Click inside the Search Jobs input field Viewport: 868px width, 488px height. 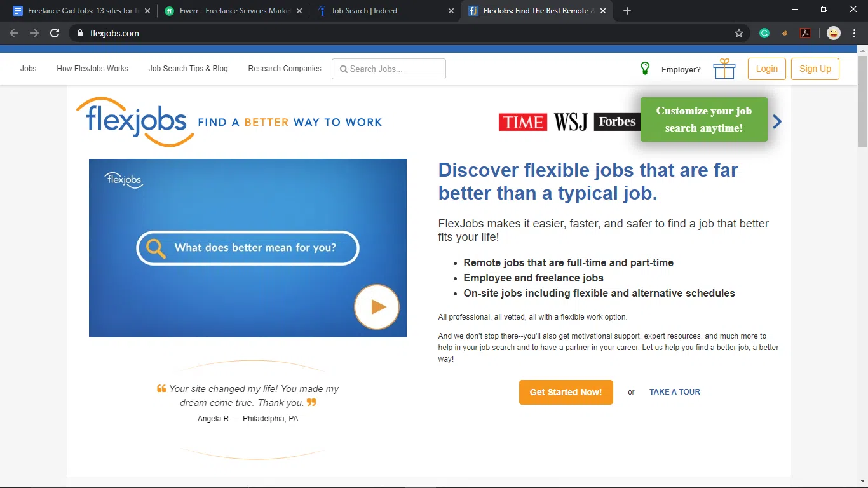391,69
